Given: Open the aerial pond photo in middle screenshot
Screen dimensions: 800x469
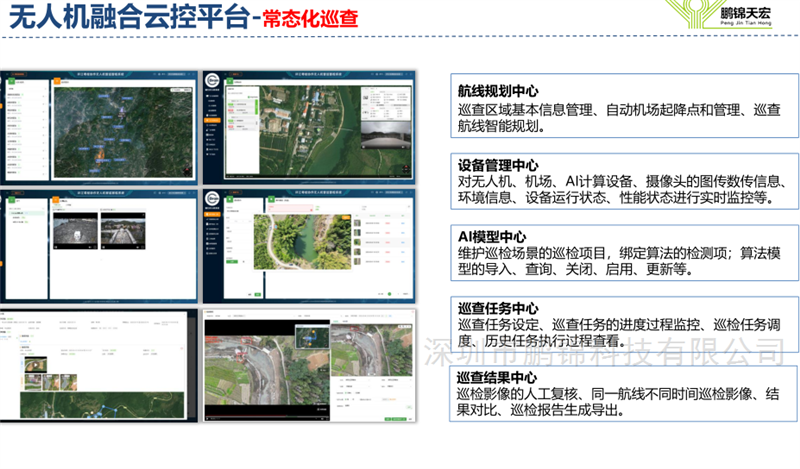Looking at the screenshot, I should tap(291, 241).
